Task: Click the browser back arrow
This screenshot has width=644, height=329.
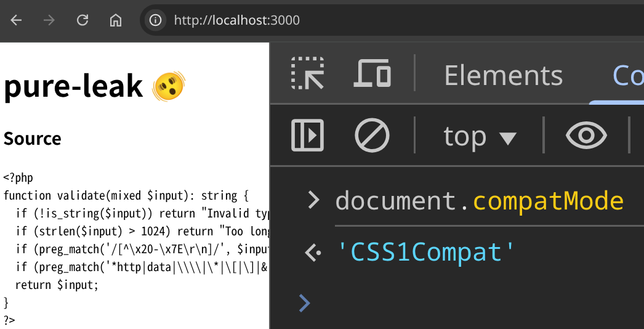Action: (16, 20)
